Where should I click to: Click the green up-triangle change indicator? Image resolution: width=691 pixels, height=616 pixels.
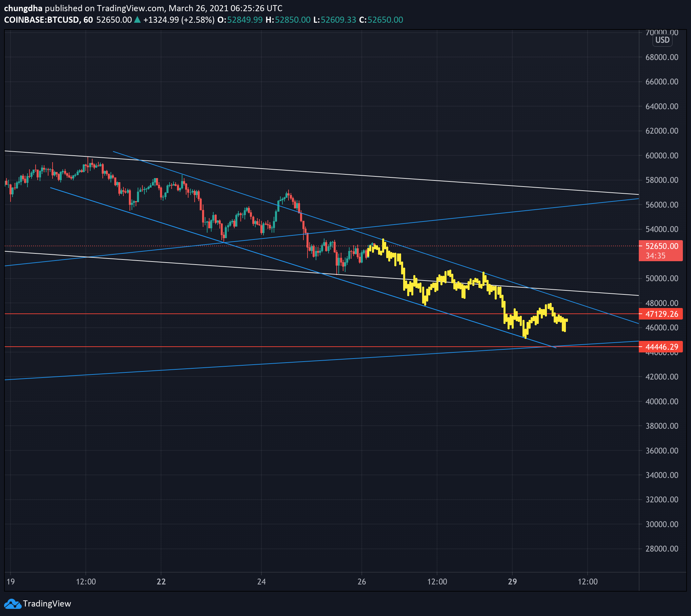coord(137,20)
